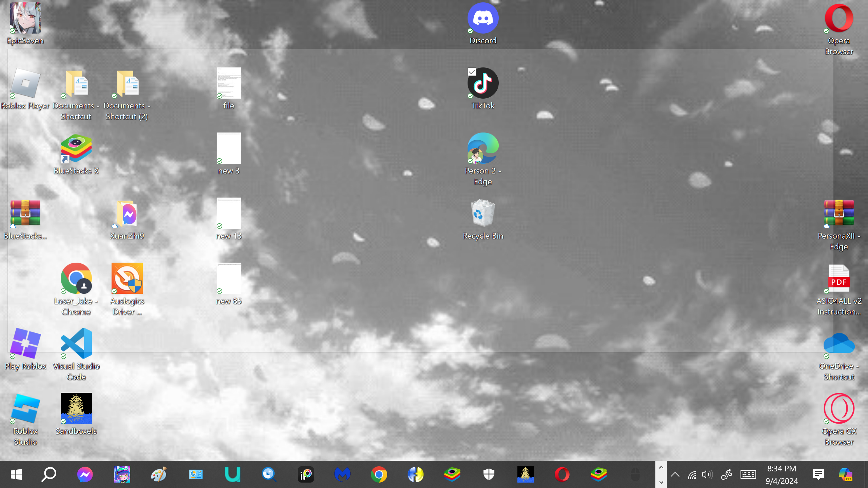This screenshot has width=868, height=488.
Task: Expand hidden system tray icons chevron
Action: [675, 474]
